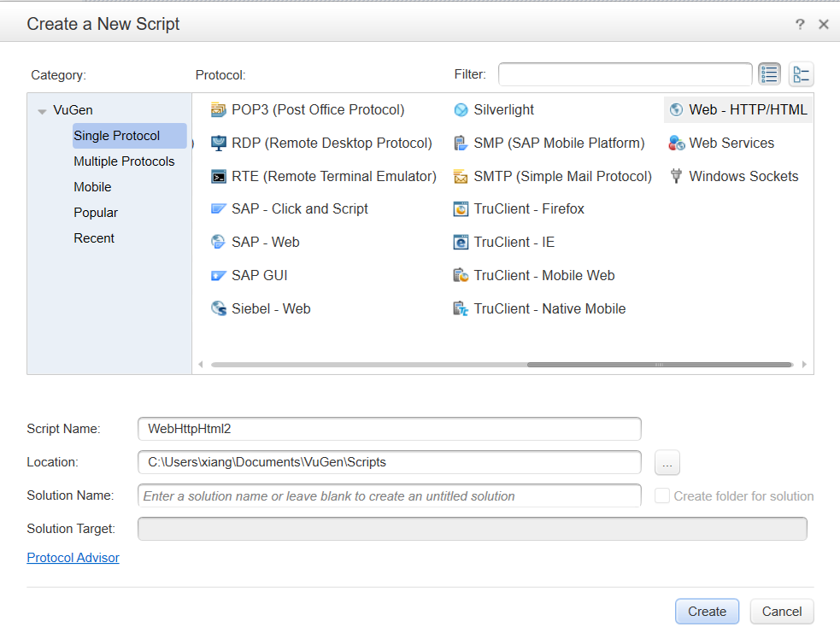Choose the SMTP Simple Mail Protocol icon
Viewport: 840px width, 633px height.
coord(461,176)
